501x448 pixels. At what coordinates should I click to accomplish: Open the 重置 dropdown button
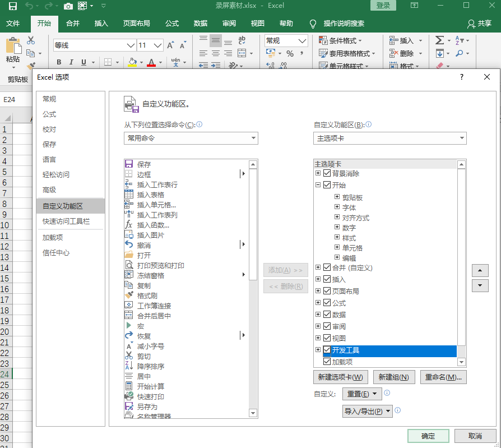click(362, 394)
